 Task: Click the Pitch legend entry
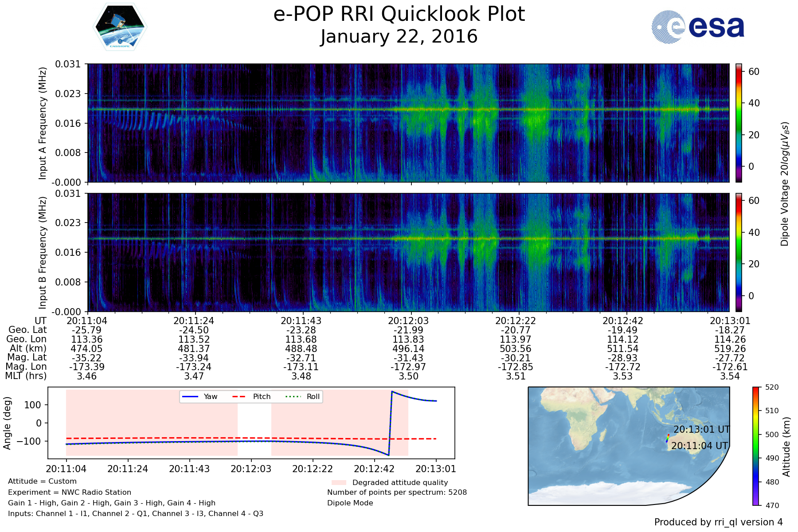tap(251, 397)
